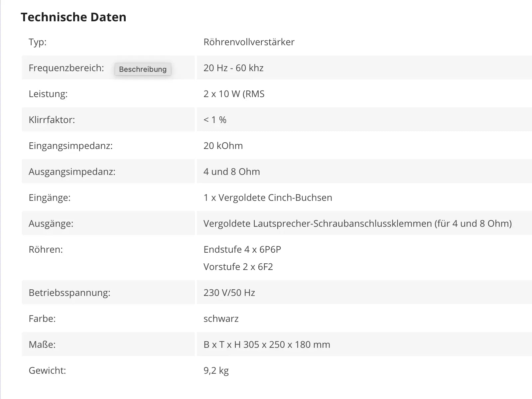
Task: Select the 9,2 kg weight value
Action: 216,370
